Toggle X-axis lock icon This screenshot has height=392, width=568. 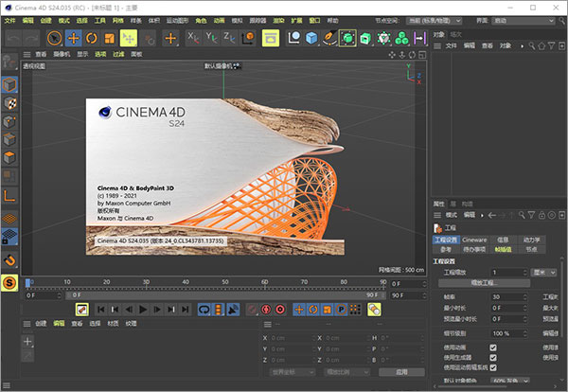click(x=194, y=39)
